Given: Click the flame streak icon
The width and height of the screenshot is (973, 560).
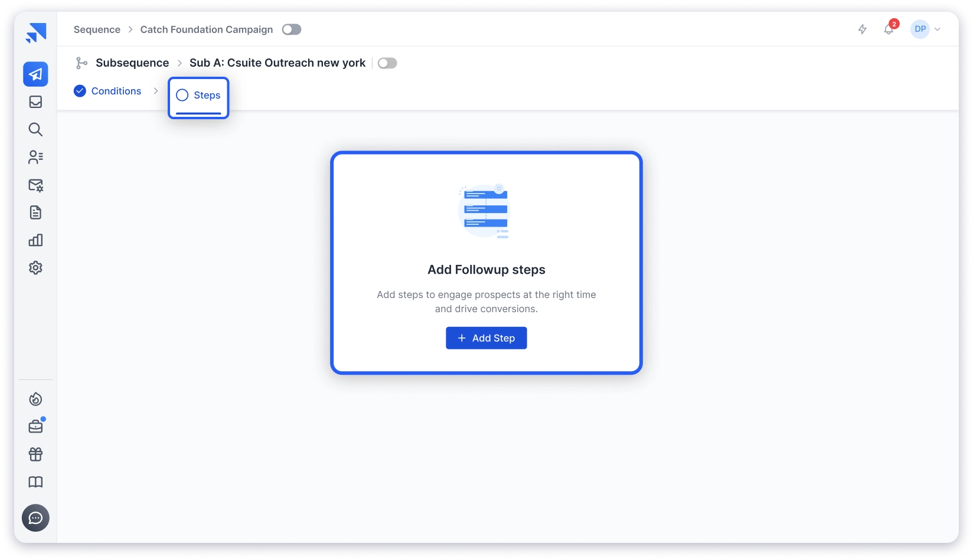Looking at the screenshot, I should coord(35,399).
